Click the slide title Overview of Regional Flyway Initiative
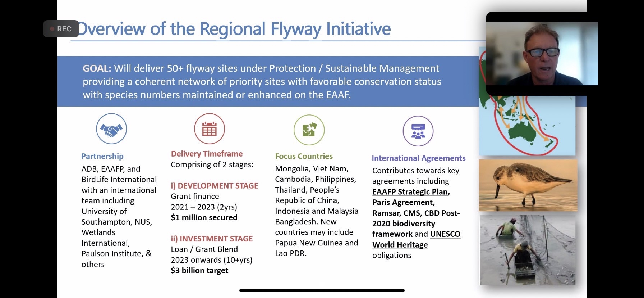This screenshot has width=644, height=298. pos(234,29)
